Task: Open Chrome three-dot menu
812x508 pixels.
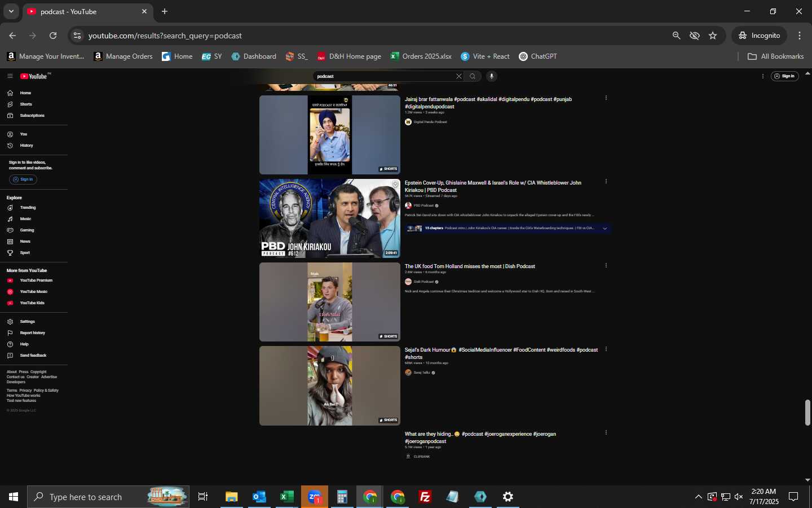Action: click(800, 36)
